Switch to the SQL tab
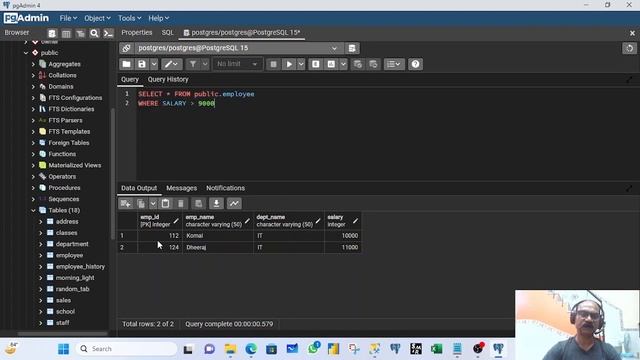This screenshot has height=360, width=640. coord(167,33)
